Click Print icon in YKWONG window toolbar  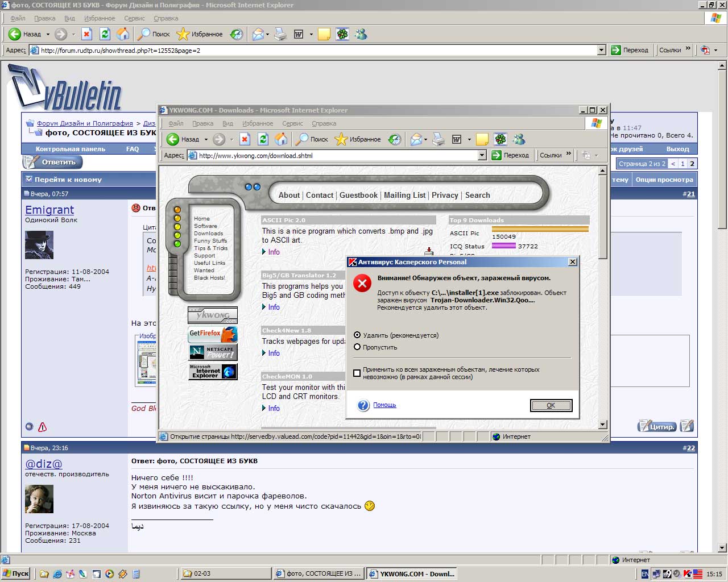[438, 139]
